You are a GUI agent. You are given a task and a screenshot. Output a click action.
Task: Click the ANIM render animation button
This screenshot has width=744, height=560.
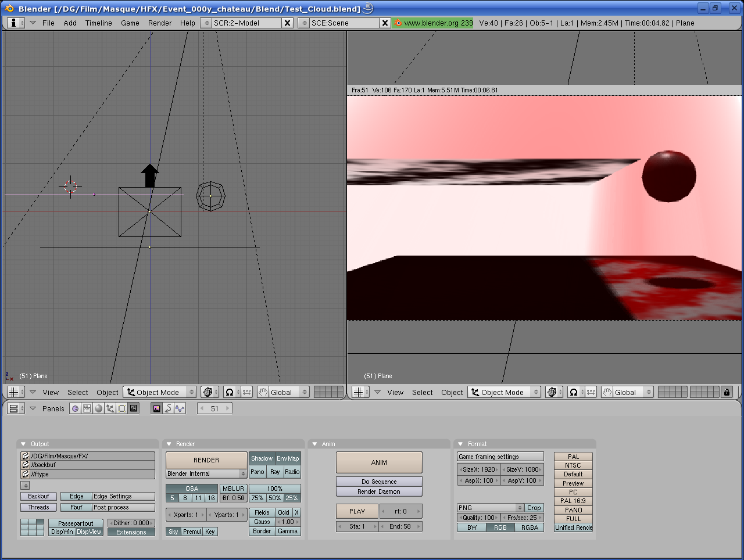(x=379, y=462)
